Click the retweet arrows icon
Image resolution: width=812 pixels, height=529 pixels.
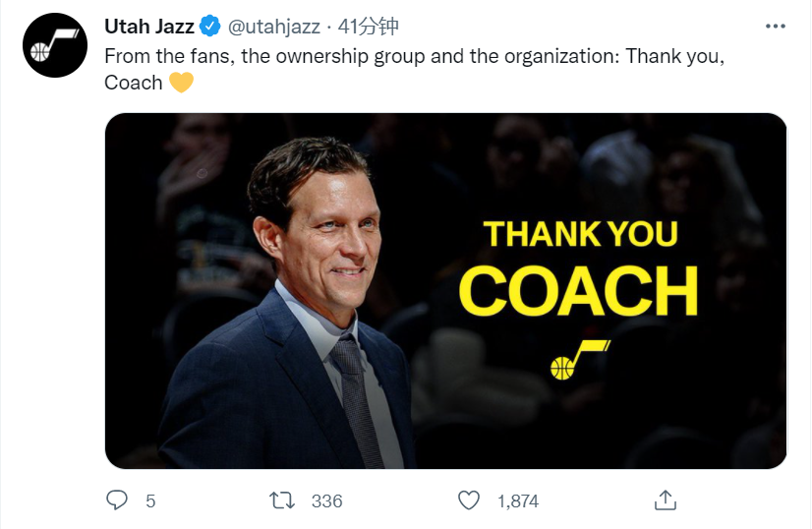coord(282,500)
